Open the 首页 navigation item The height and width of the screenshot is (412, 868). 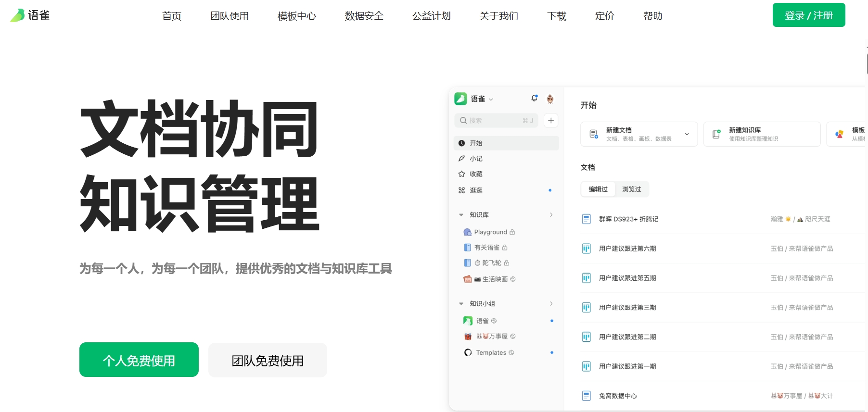(x=172, y=16)
